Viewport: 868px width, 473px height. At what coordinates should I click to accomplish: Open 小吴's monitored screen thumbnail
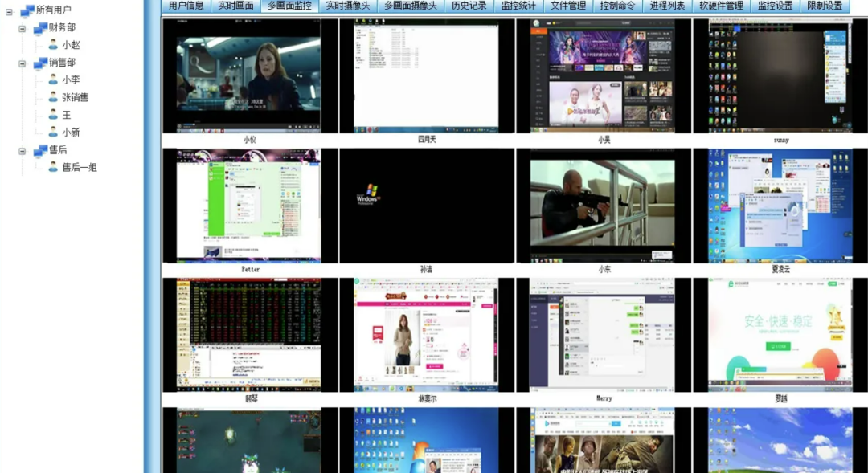(x=604, y=75)
